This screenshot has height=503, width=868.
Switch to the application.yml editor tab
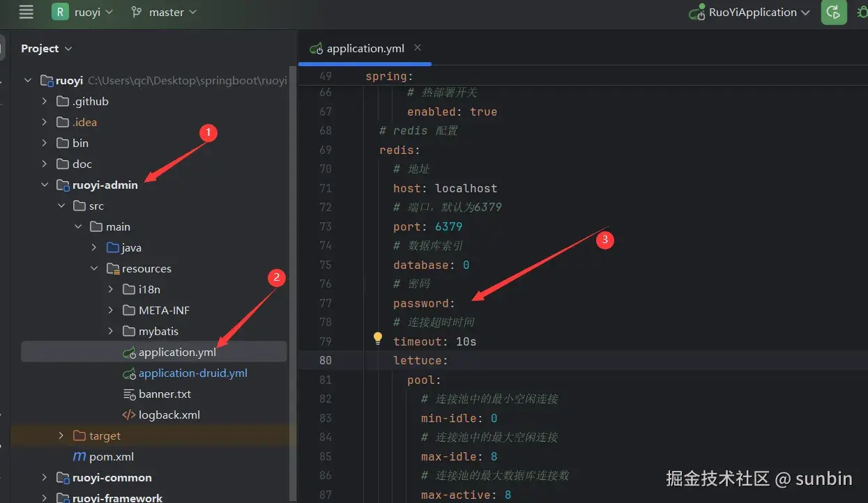pyautogui.click(x=365, y=49)
